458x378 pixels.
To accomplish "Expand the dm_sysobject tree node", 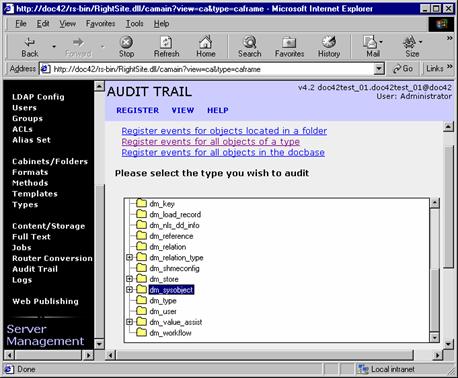I will (x=129, y=289).
